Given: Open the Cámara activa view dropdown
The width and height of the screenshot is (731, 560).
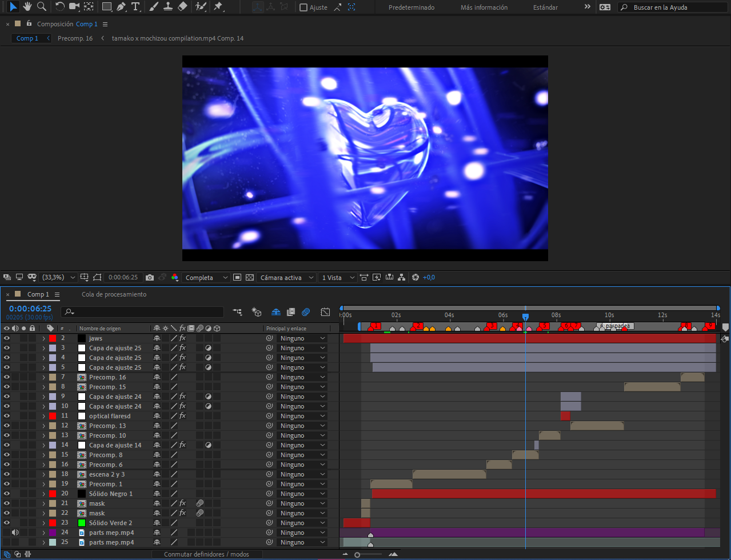Looking at the screenshot, I should click(287, 277).
